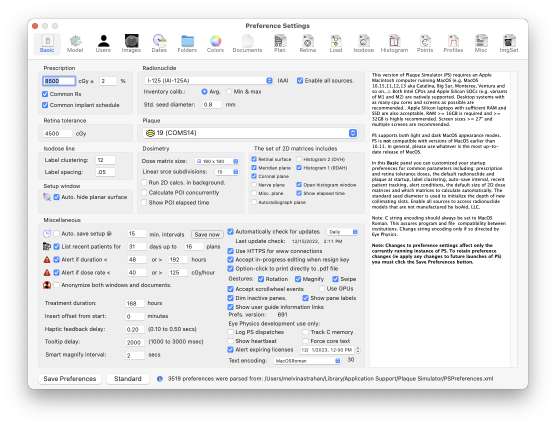Click the Save now button
The image size is (556, 426).
point(207,234)
